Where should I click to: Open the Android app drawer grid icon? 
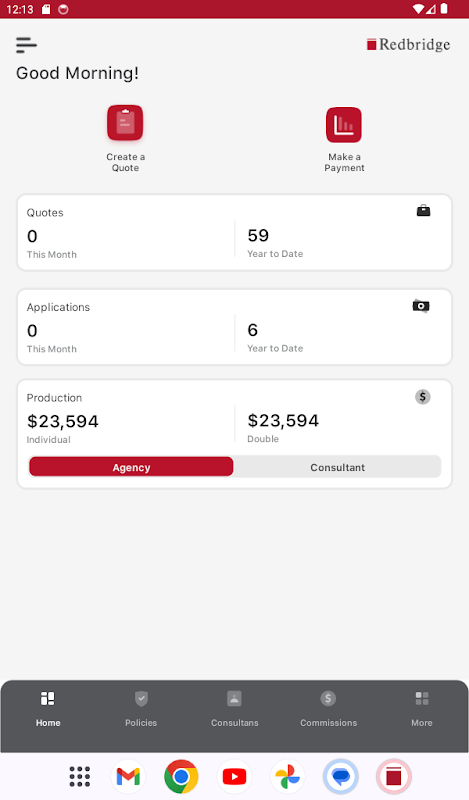coord(80,777)
